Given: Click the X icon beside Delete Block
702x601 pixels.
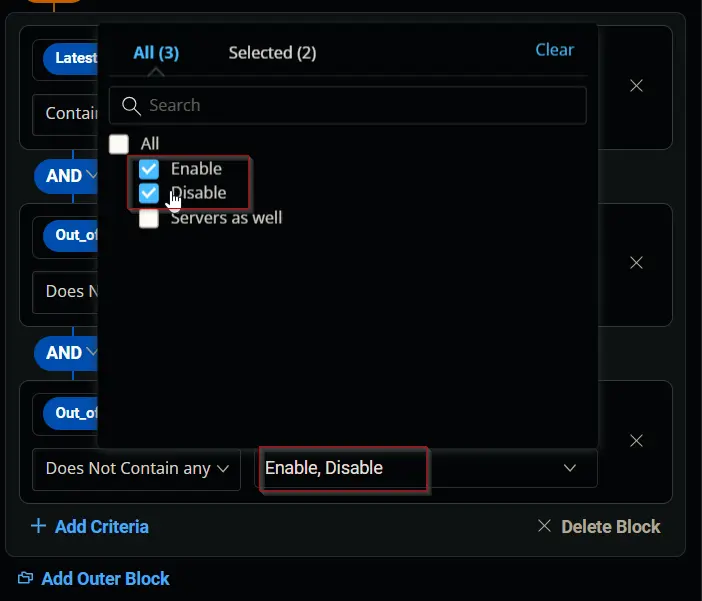Looking at the screenshot, I should click(x=544, y=526).
